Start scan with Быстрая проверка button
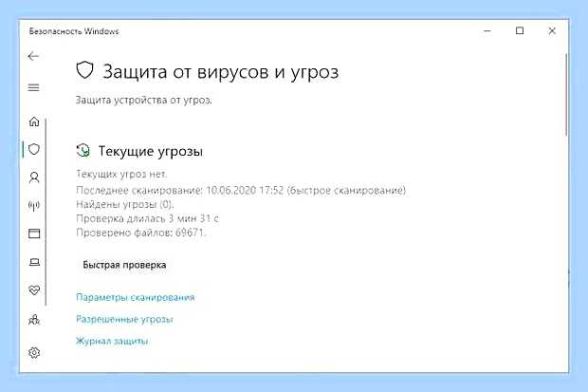The image size is (588, 392). 124,265
